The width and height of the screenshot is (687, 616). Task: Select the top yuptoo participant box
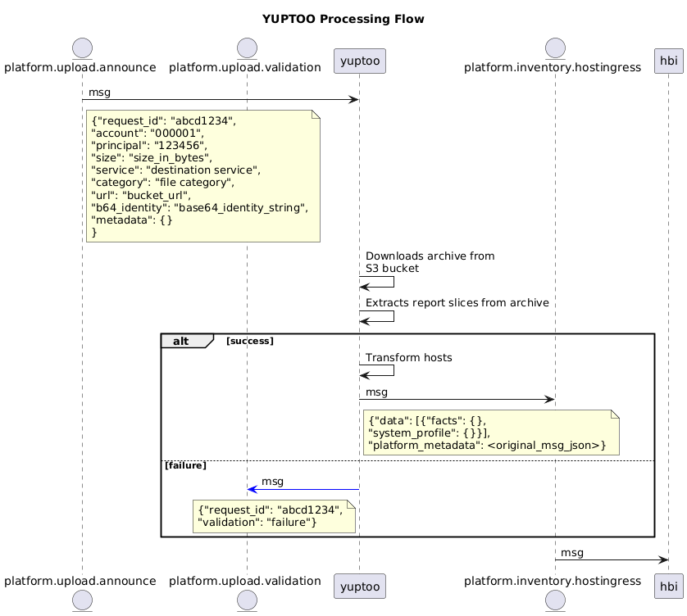[360, 61]
